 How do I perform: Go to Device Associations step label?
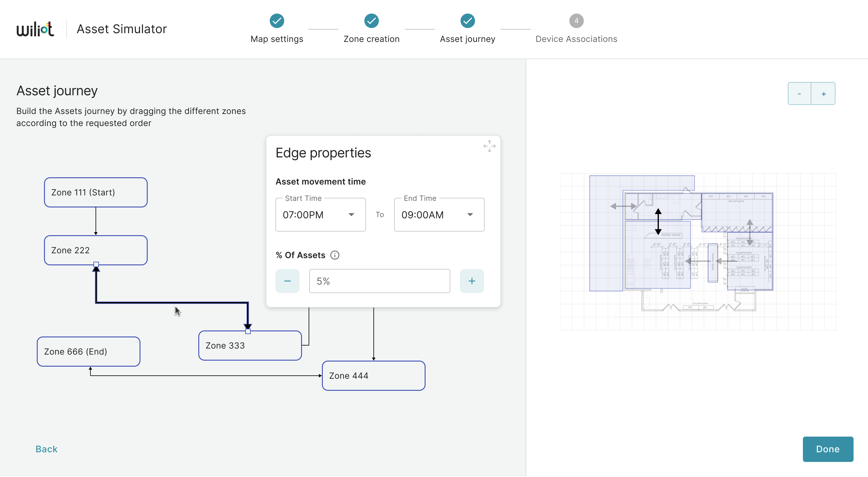point(576,39)
